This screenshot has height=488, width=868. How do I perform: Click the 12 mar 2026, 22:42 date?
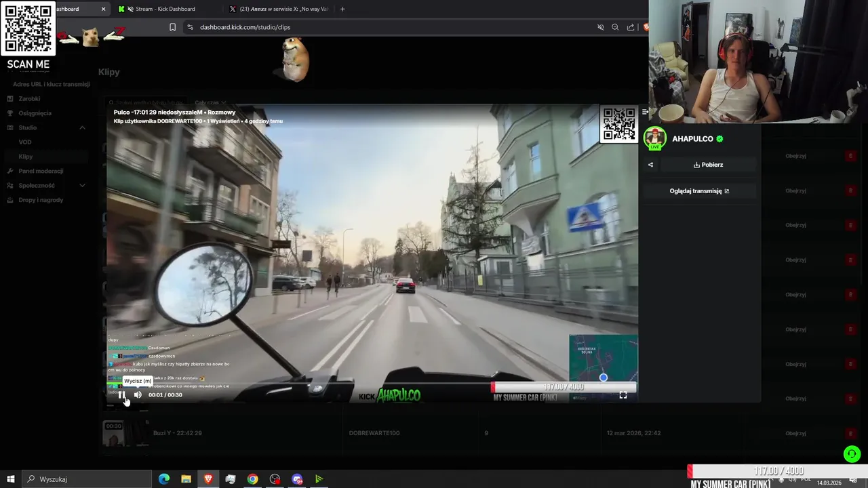click(633, 433)
